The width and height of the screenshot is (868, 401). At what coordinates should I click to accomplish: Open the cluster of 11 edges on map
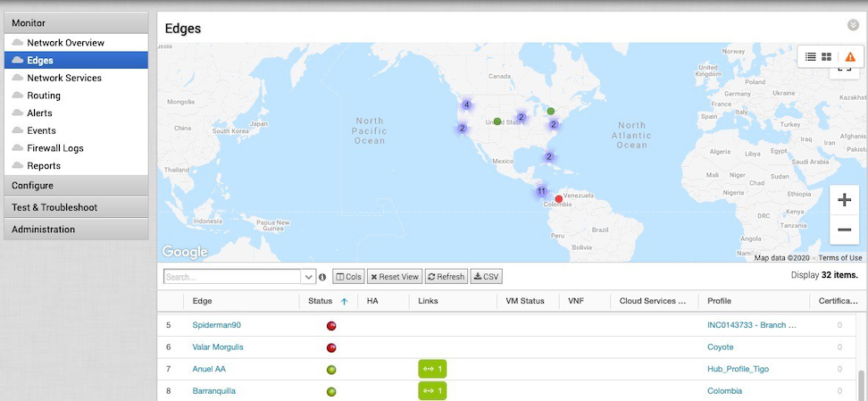point(541,191)
